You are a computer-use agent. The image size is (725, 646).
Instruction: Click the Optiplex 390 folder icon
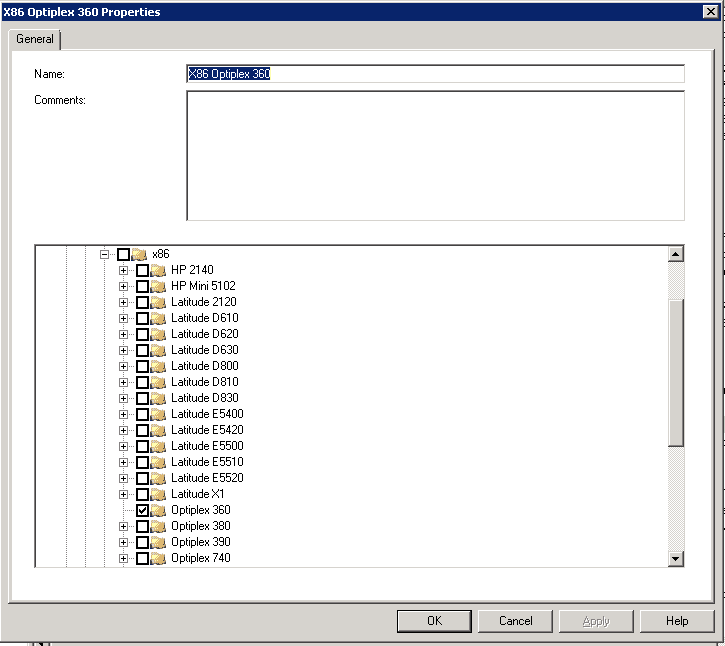[x=158, y=542]
